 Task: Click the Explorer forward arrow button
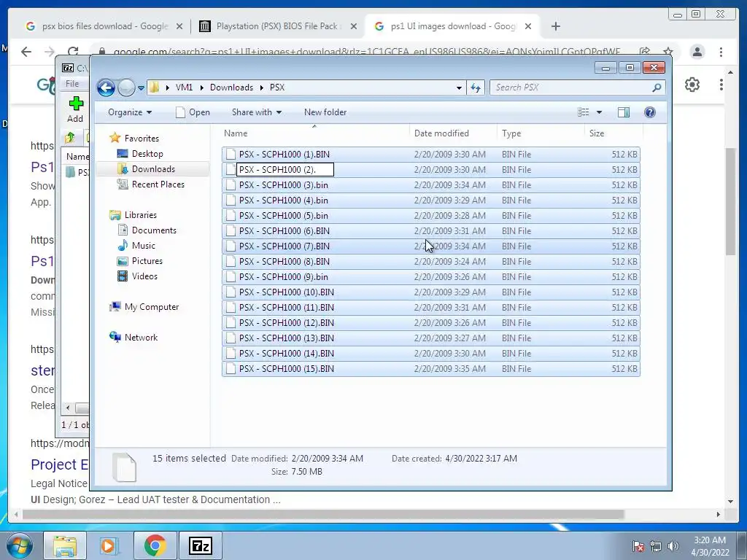pos(126,87)
